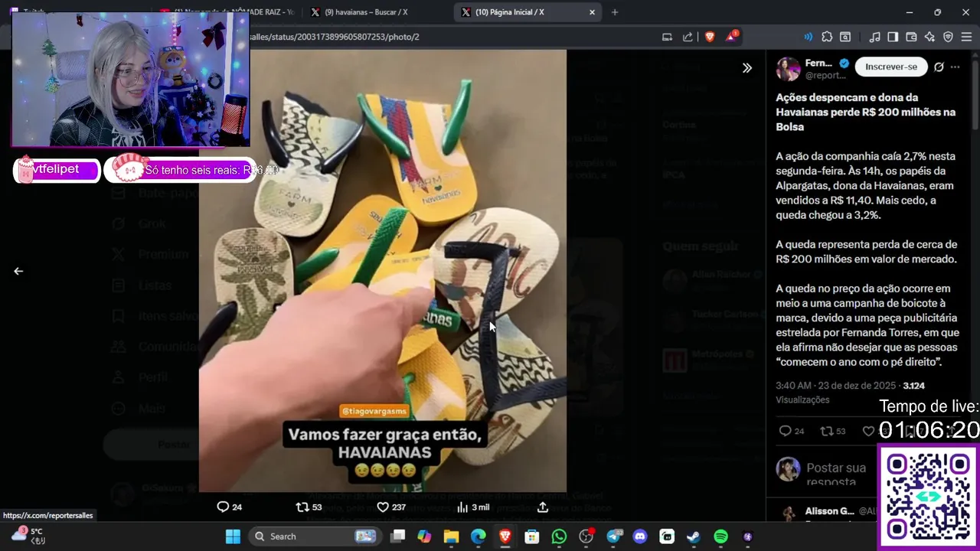Share the post using the upload arrow icon
The width and height of the screenshot is (980, 551).
tap(543, 507)
